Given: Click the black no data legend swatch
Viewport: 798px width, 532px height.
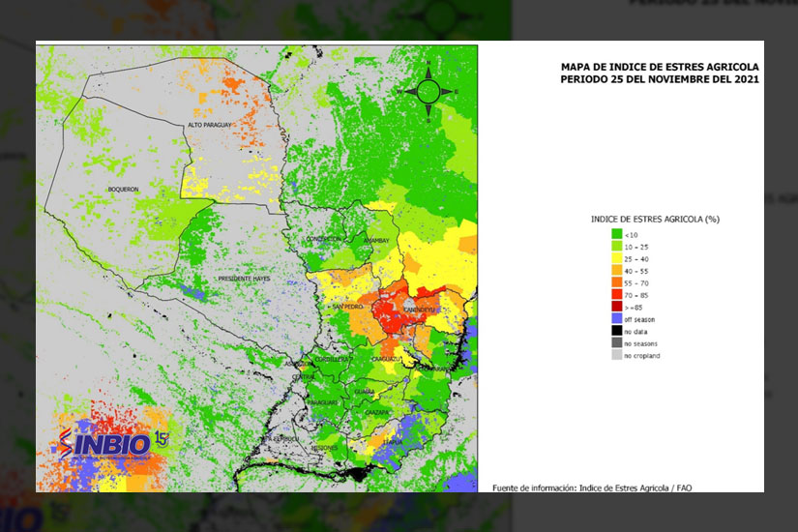Looking at the screenshot, I should (616, 331).
